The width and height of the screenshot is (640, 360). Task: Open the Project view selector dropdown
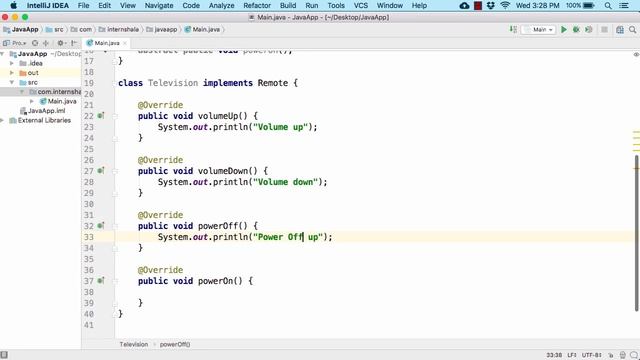[15, 43]
